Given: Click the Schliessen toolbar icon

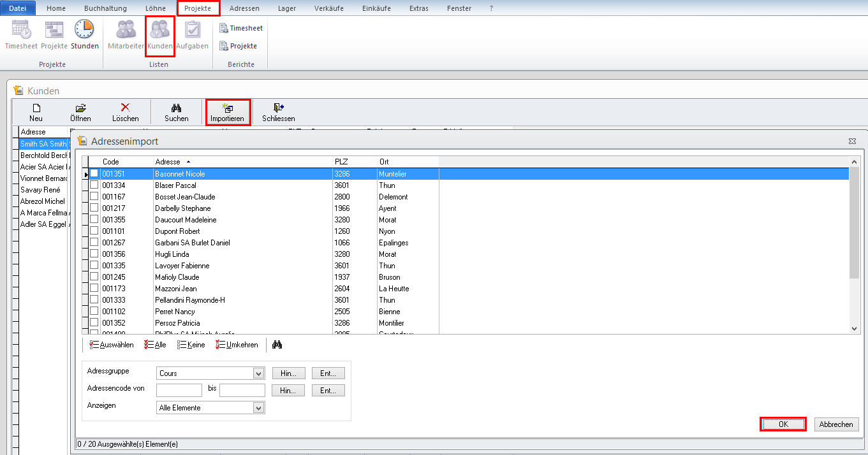Looking at the screenshot, I should [x=278, y=113].
